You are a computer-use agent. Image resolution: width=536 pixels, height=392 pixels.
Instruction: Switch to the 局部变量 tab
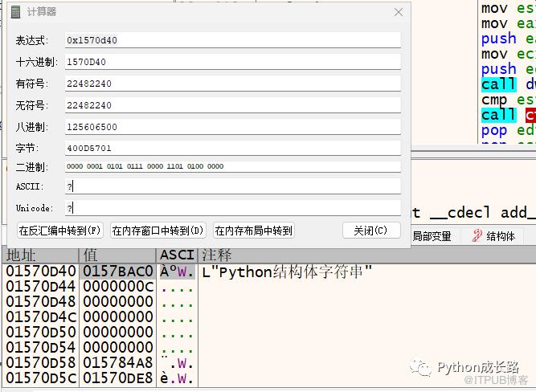(432, 236)
